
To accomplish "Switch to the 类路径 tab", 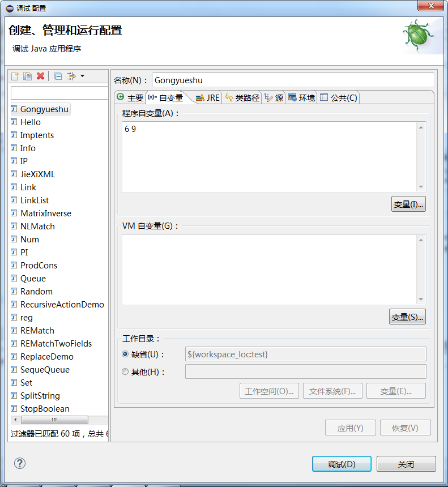I will pyautogui.click(x=242, y=98).
